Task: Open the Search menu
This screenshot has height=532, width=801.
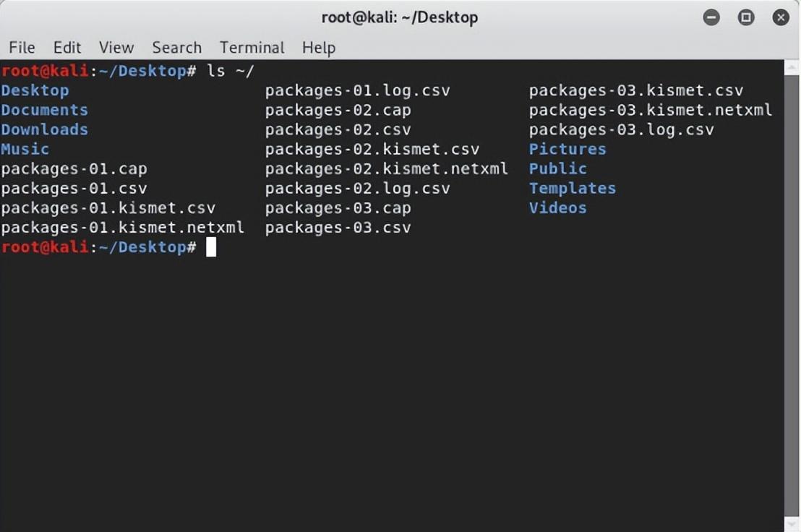Action: [x=176, y=48]
